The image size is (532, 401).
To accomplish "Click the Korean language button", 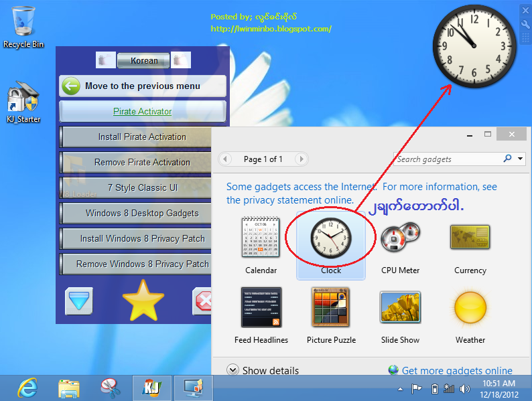I will pos(143,61).
